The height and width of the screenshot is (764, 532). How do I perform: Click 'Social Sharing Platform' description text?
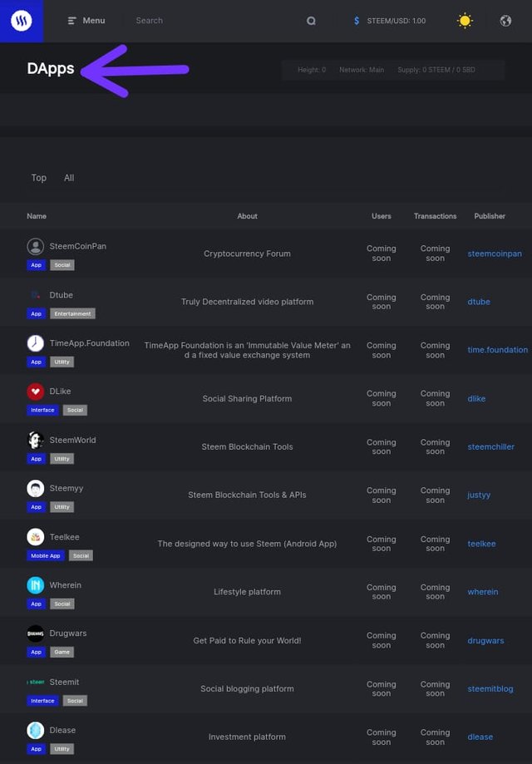[248, 398]
